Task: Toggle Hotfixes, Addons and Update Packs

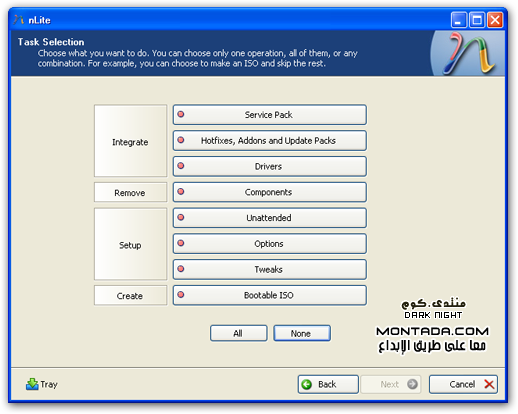Action: click(270, 141)
